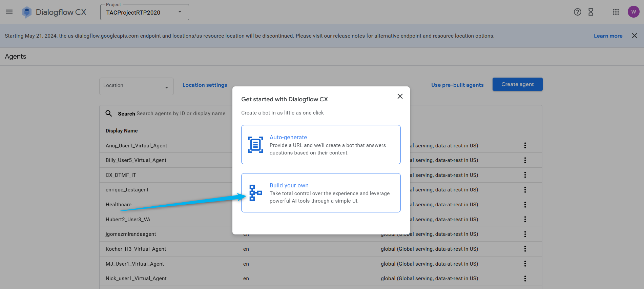This screenshot has width=644, height=289.
Task: Click location cell of Kocher_H3_Virtual_Agent row
Action: click(429, 249)
